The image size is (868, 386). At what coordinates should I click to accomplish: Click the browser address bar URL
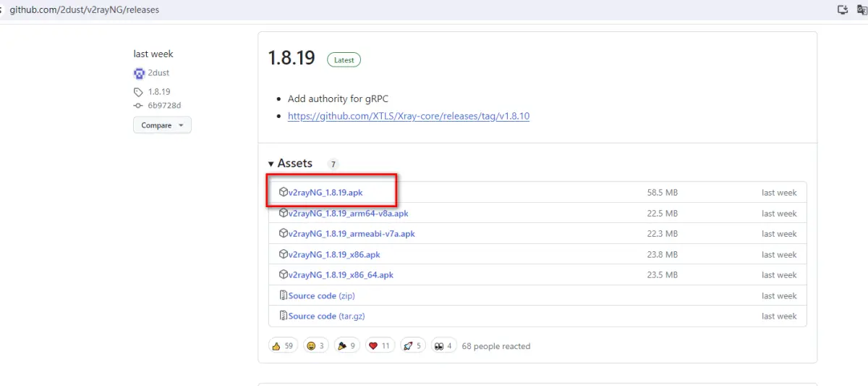(x=84, y=10)
